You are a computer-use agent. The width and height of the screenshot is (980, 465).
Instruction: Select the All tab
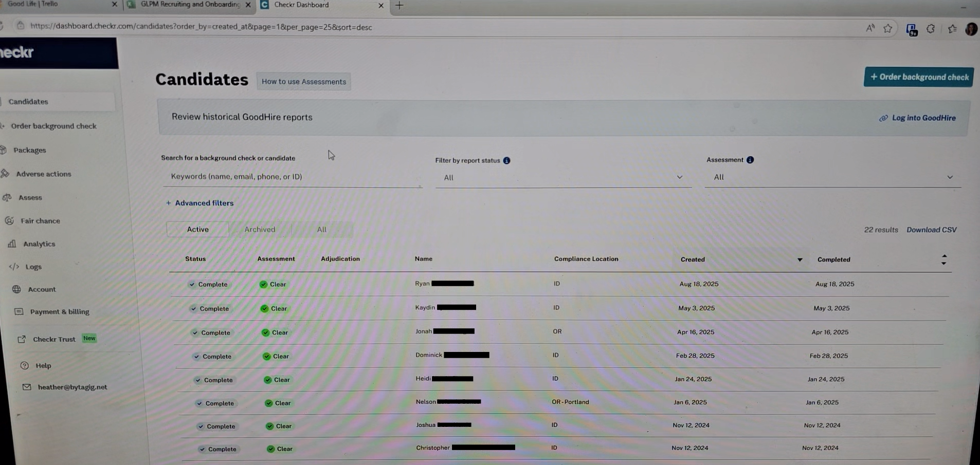322,230
